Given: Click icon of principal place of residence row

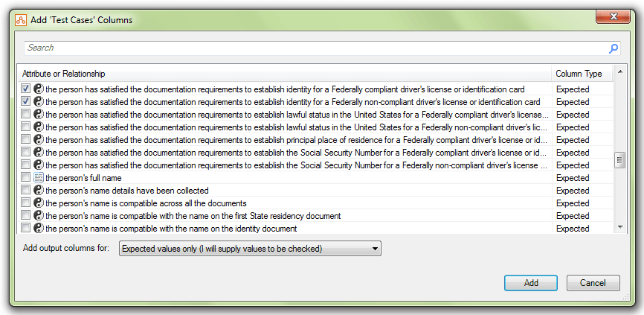Looking at the screenshot, I should [39, 140].
